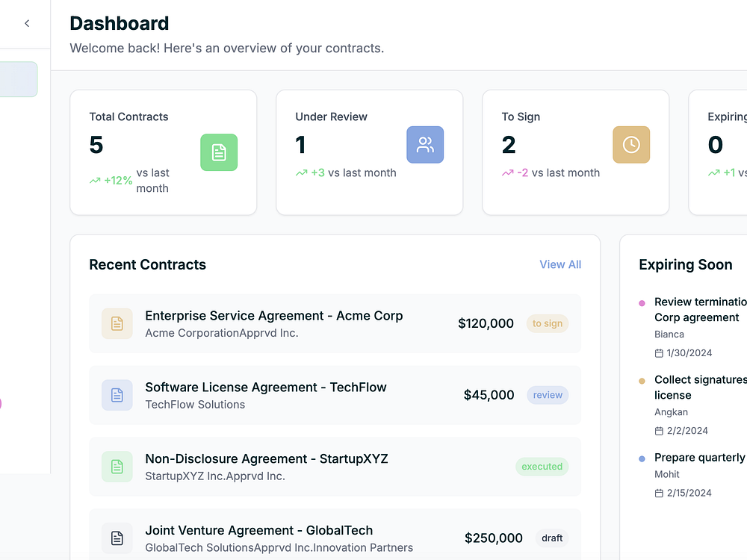Click the date 2/15/2024
Viewport: 747px width, 560px height.
click(x=689, y=493)
